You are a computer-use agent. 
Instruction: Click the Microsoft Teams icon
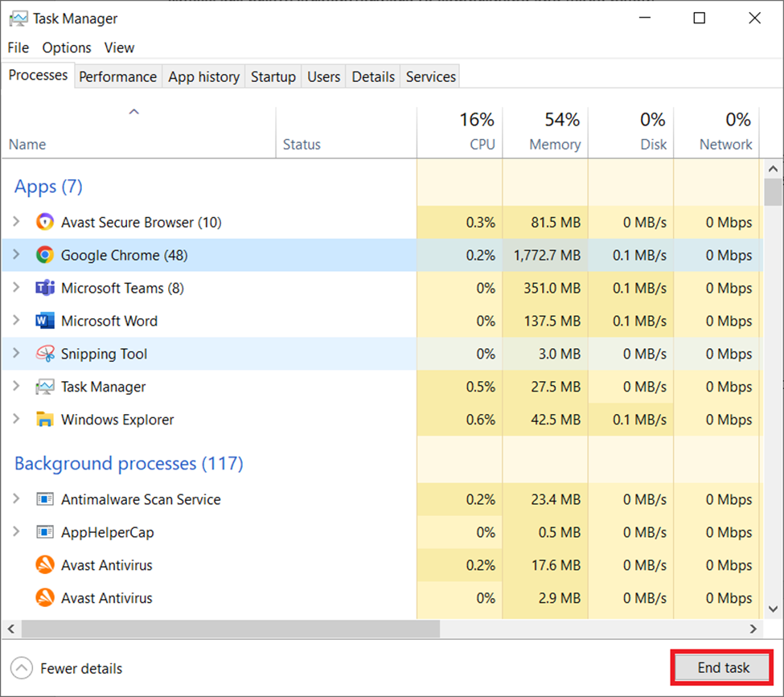tap(45, 289)
